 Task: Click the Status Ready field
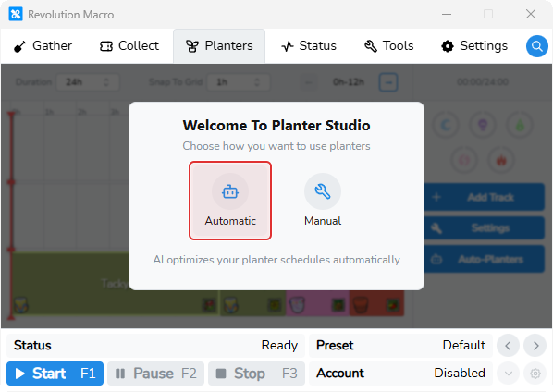(155, 346)
